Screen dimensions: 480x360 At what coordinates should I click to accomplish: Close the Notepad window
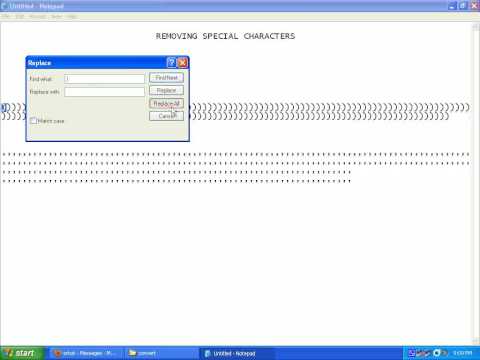(475, 6)
